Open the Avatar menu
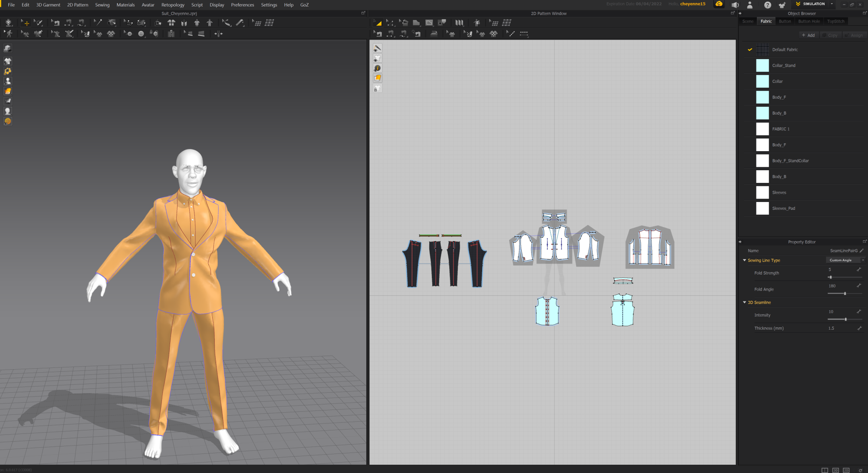Viewport: 868px width, 473px height. (148, 5)
